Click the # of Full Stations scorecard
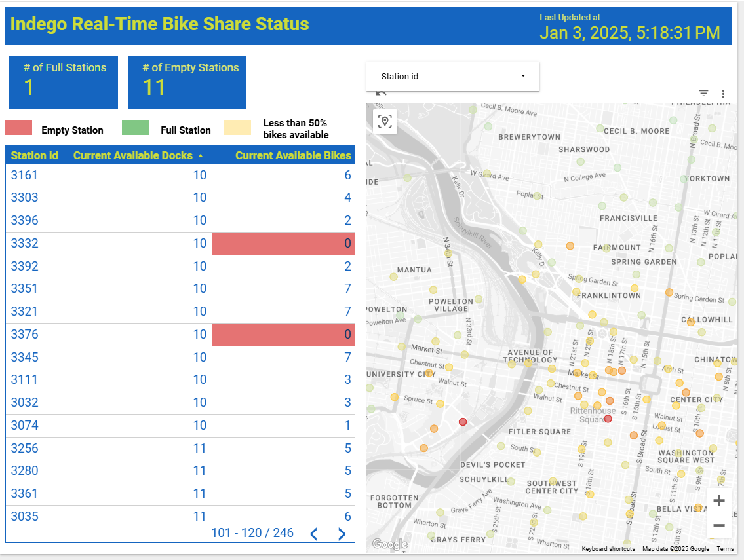 63,83
